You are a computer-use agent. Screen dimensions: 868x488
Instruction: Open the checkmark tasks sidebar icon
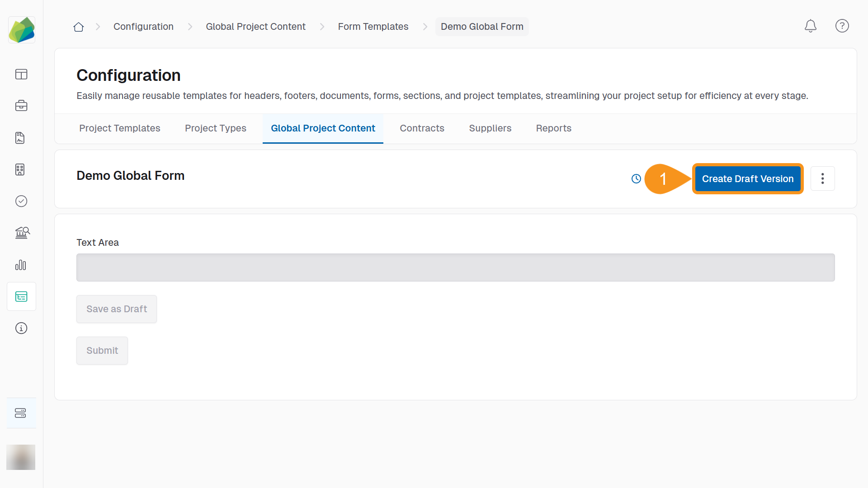click(x=21, y=201)
